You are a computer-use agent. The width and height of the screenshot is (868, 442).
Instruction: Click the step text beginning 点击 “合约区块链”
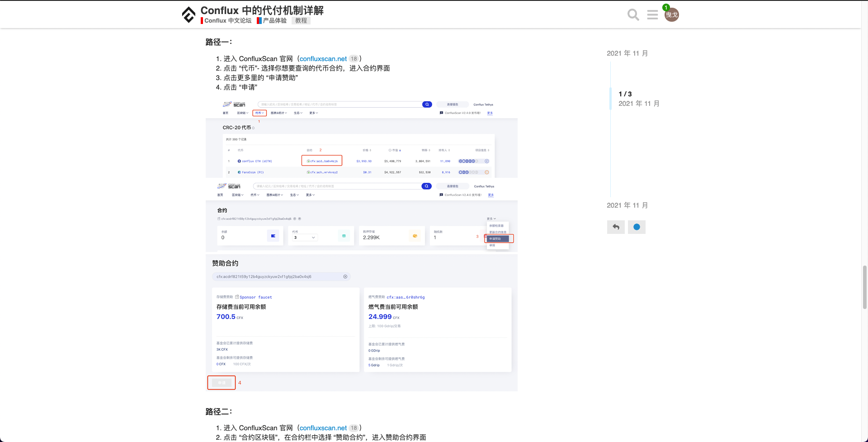pyautogui.click(x=325, y=437)
